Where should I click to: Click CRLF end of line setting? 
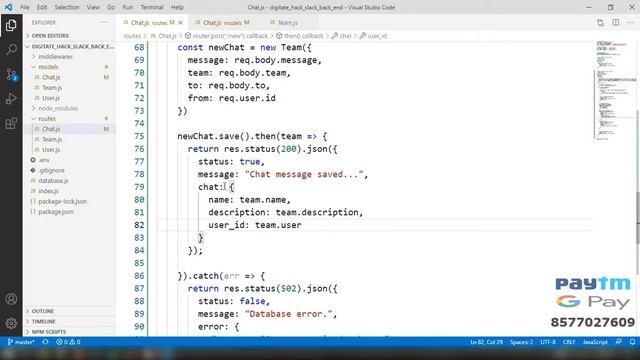[x=569, y=342]
